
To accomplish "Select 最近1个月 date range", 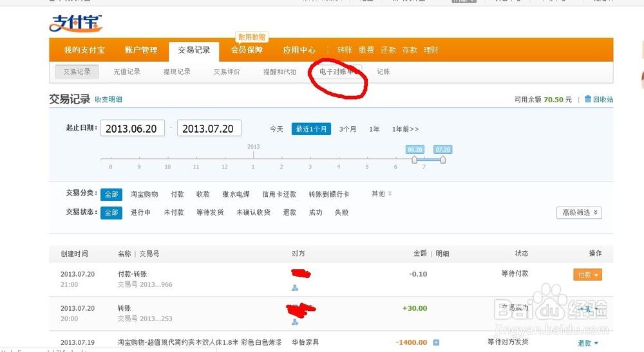I will tap(311, 129).
